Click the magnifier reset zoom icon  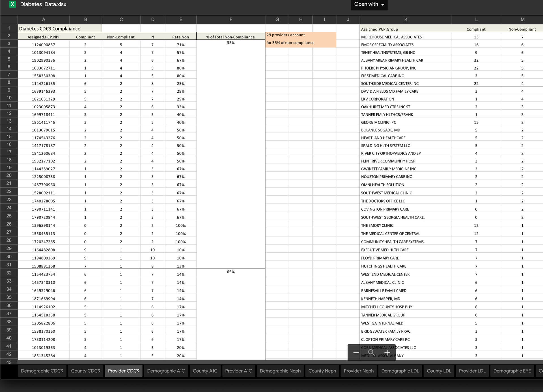pos(371,353)
